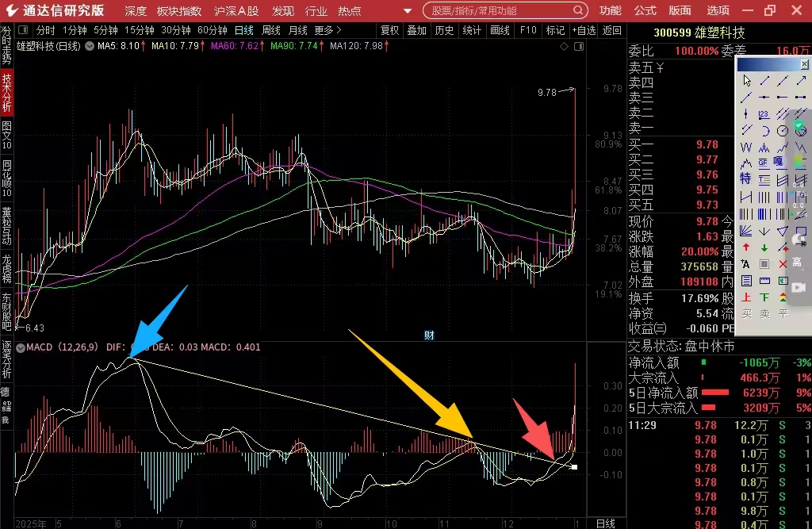The width and height of the screenshot is (812, 529).
Task: Click the 叠加 overlay button
Action: tap(416, 31)
